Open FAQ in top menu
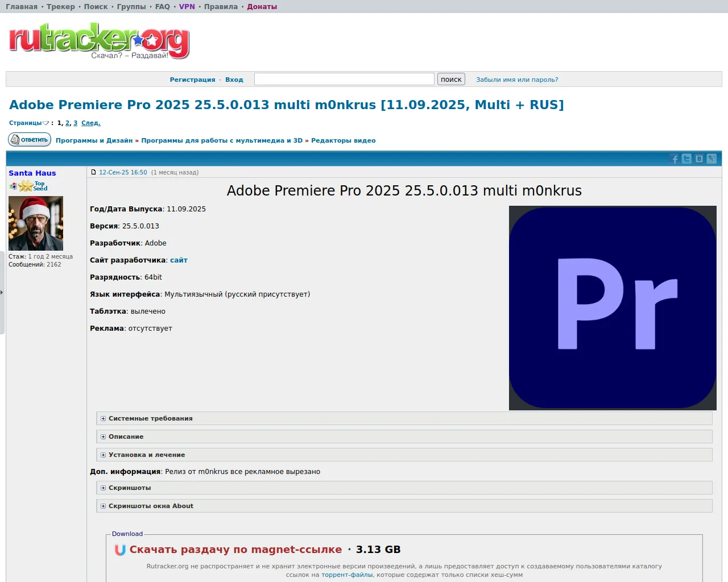 tap(163, 7)
